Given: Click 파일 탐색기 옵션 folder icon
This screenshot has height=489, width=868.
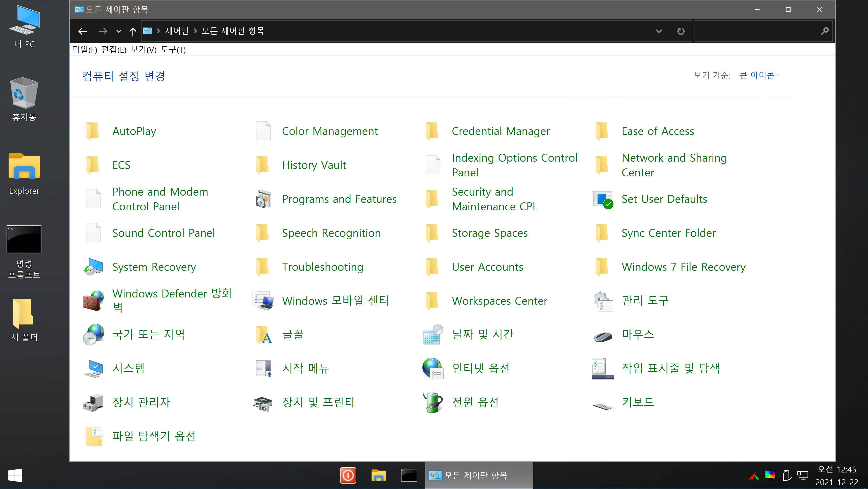Looking at the screenshot, I should [95, 436].
